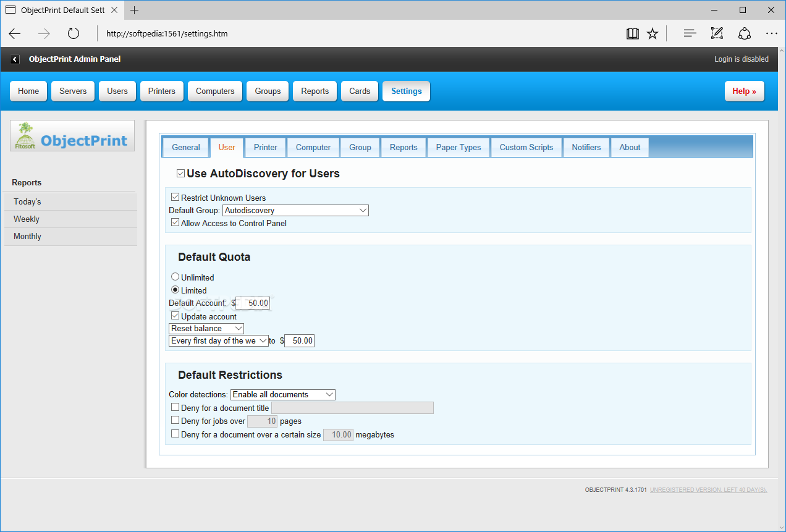786x532 pixels.
Task: Click the Default Account amount field
Action: pos(253,303)
